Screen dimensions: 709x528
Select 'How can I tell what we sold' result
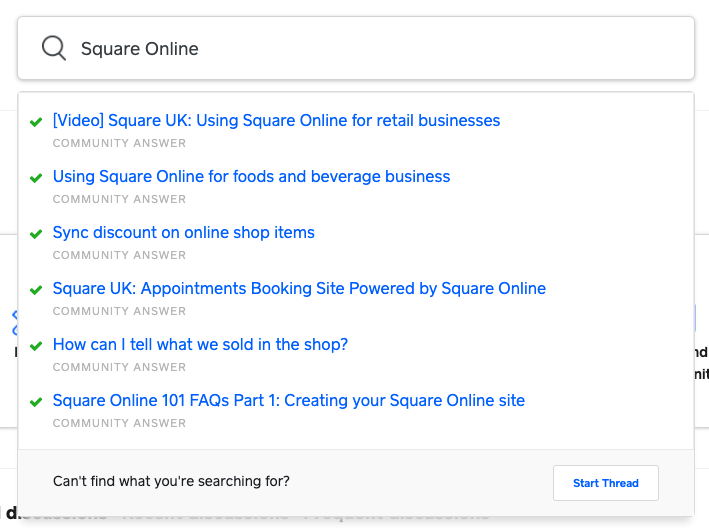click(x=200, y=345)
